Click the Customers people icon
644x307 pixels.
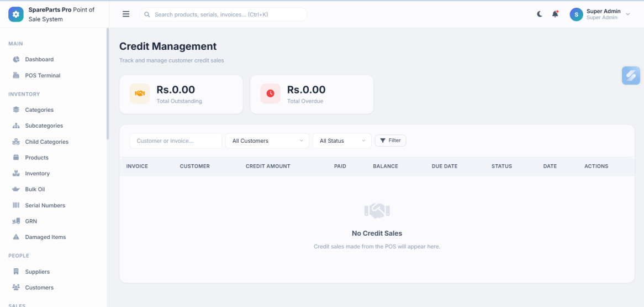click(16, 287)
